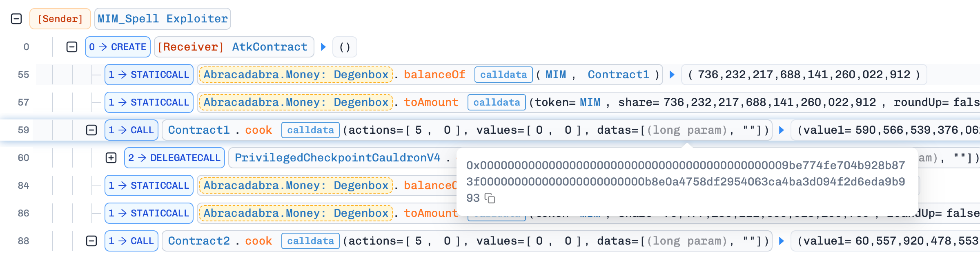
Task: Click the 2 → DELEGATECALL badge on row 60
Action: tap(174, 158)
